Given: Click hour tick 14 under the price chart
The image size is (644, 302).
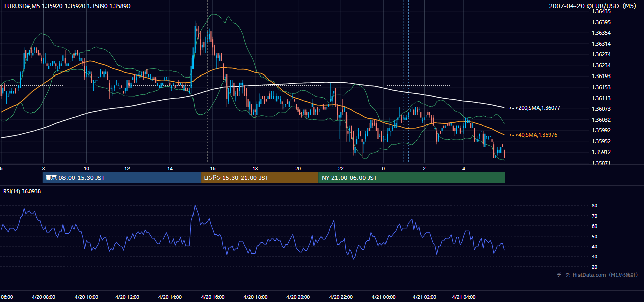Looking at the screenshot, I should point(170,168).
